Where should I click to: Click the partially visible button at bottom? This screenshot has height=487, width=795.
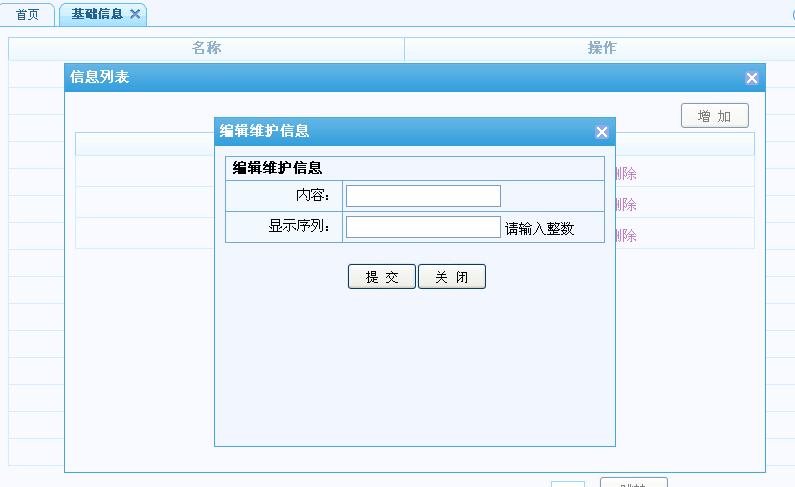coord(633,482)
